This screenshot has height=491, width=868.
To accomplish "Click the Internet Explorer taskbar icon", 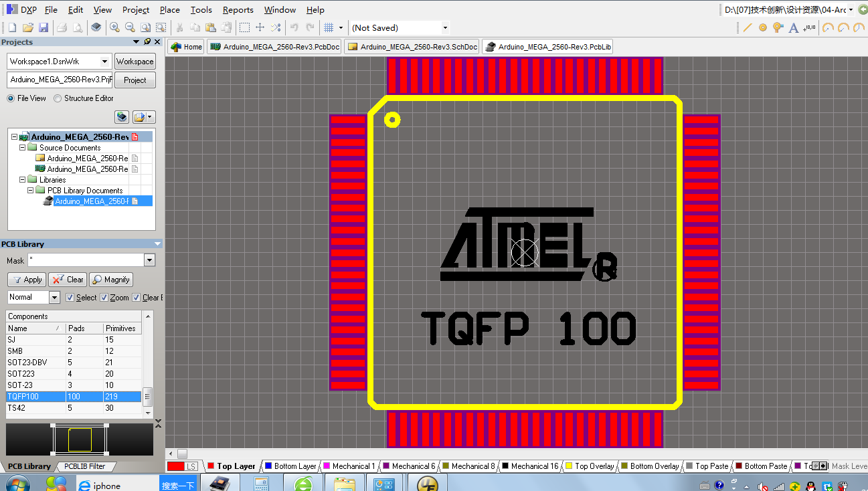I will point(84,486).
